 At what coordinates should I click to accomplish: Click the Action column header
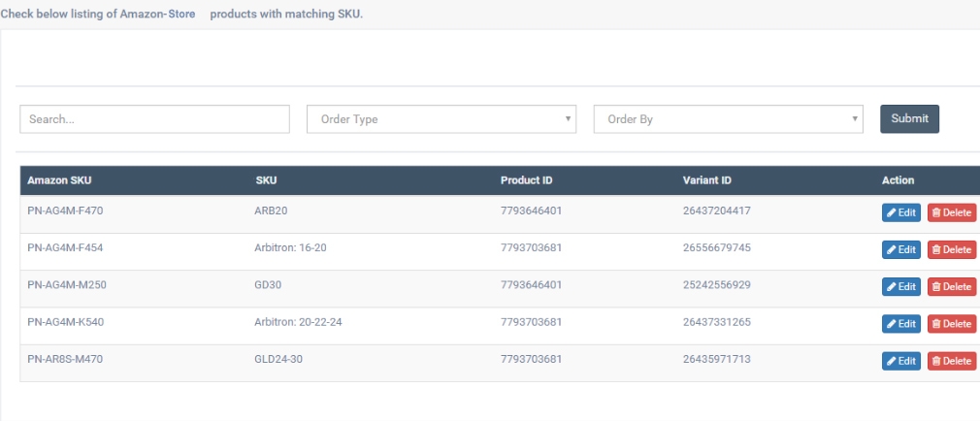[898, 180]
